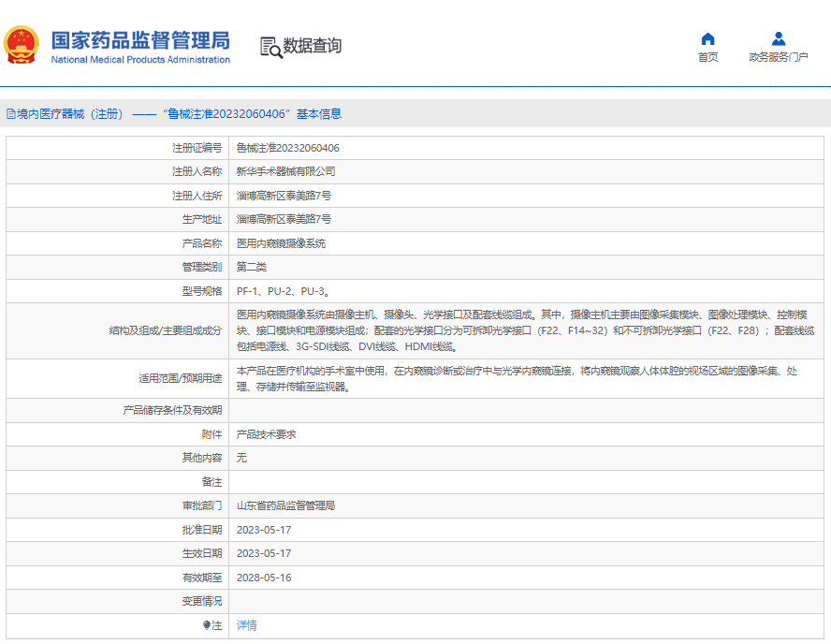Click the intended use text starting 本产品在医疗机构
Viewport: 831px width, 644px height.
pyautogui.click(x=517, y=378)
